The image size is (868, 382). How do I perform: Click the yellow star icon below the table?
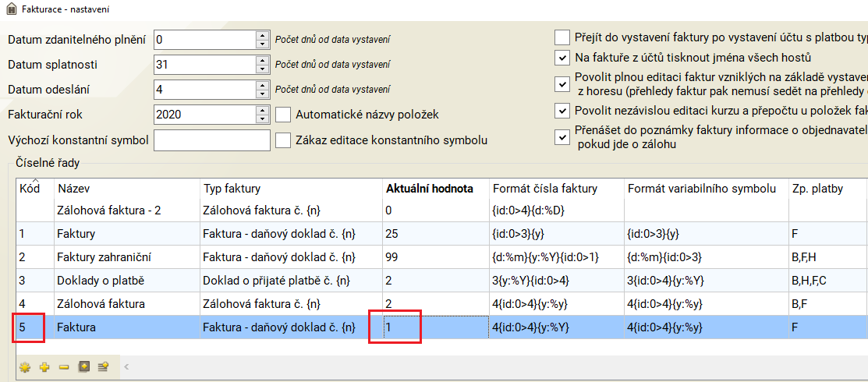(25, 366)
